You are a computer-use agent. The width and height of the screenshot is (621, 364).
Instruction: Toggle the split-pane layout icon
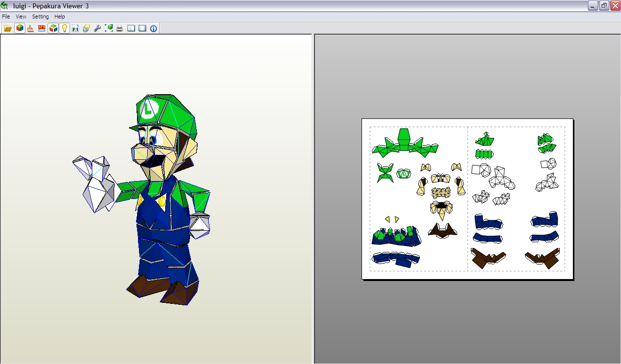131,28
